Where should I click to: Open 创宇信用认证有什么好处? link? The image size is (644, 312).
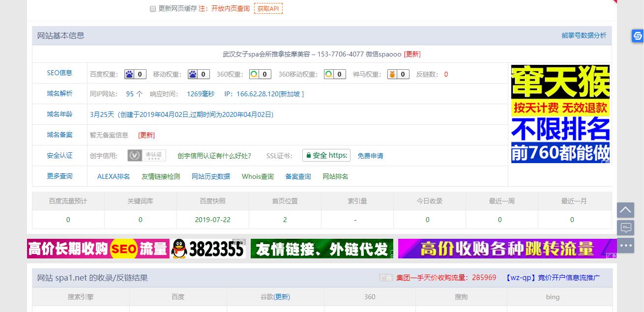click(214, 156)
